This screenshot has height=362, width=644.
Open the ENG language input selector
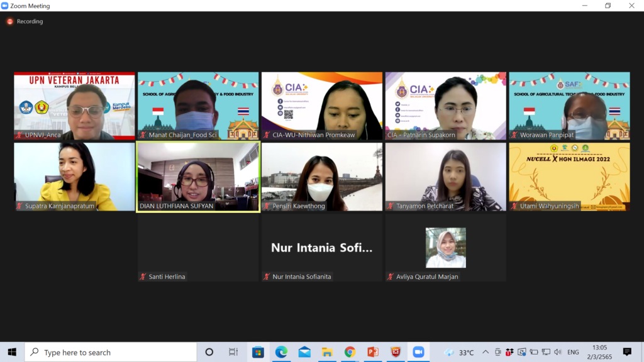point(573,352)
